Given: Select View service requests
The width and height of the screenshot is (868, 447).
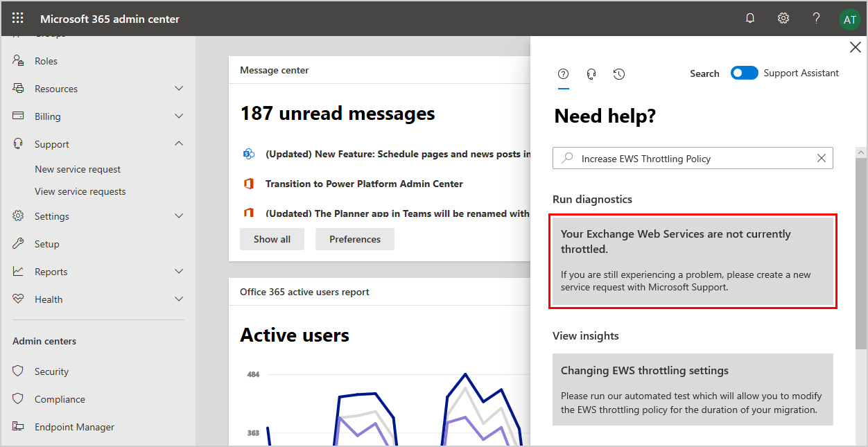Looking at the screenshot, I should 80,191.
